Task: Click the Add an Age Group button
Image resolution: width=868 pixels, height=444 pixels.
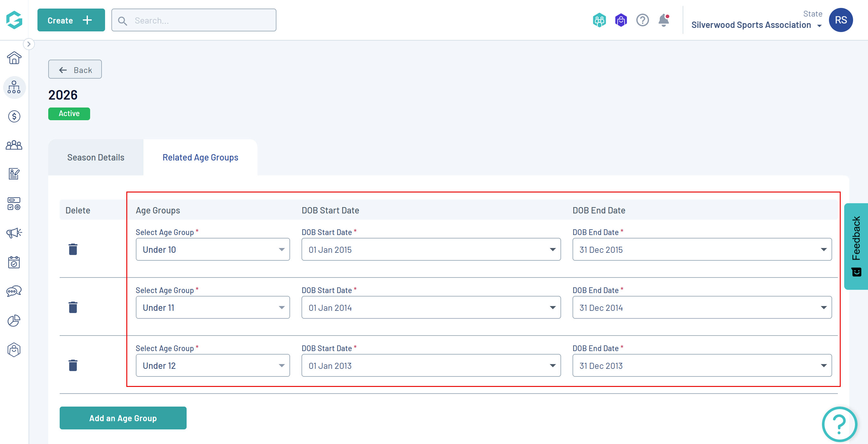Action: [x=123, y=418]
